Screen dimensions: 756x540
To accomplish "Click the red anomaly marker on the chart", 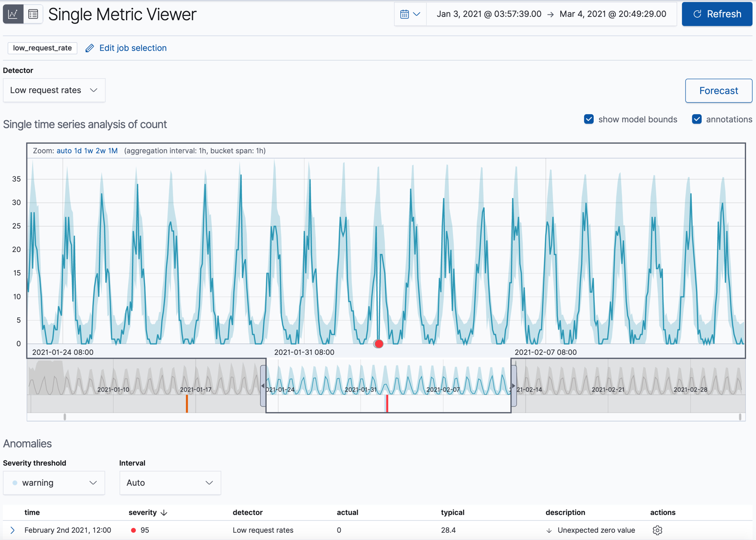I will point(379,343).
